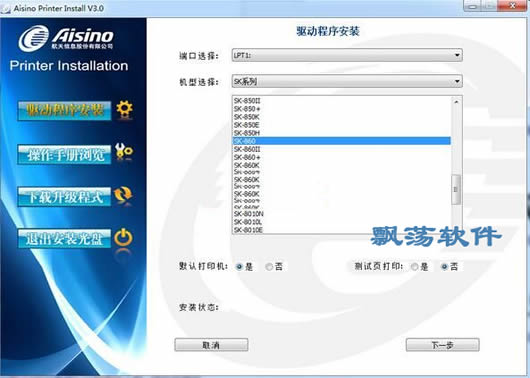Select SK-850II in the model list

342,101
